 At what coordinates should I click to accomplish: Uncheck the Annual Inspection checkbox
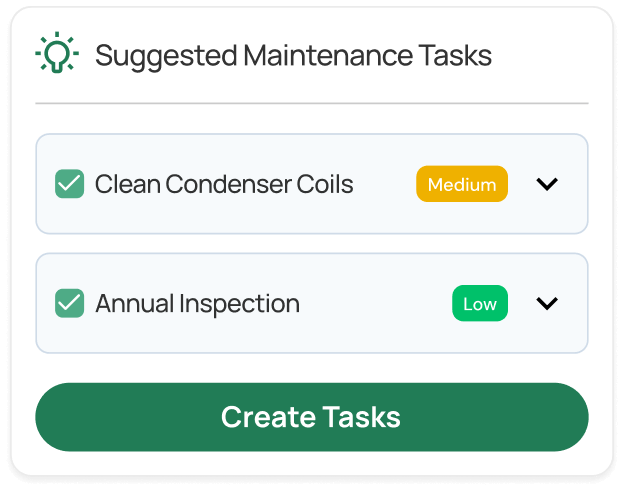pyautogui.click(x=69, y=303)
